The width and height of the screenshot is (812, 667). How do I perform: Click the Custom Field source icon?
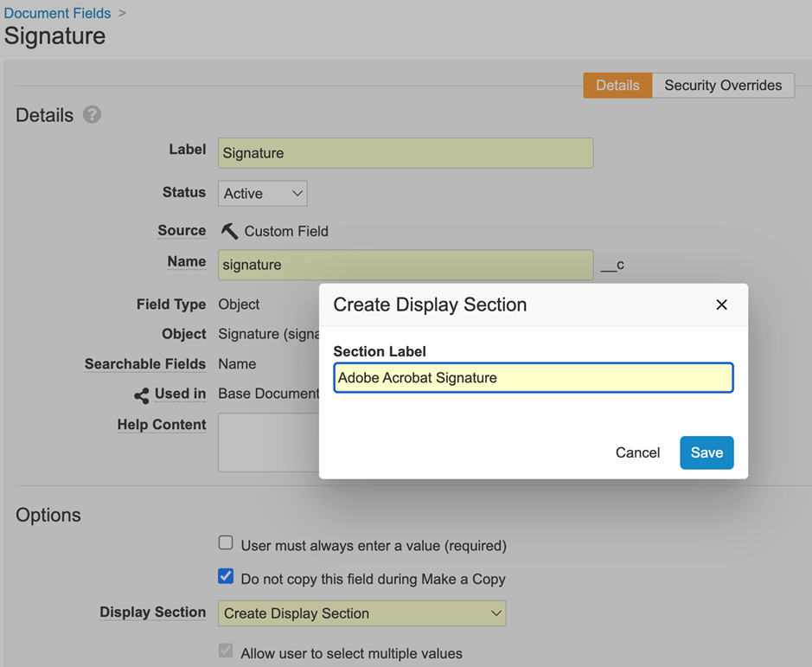228,230
